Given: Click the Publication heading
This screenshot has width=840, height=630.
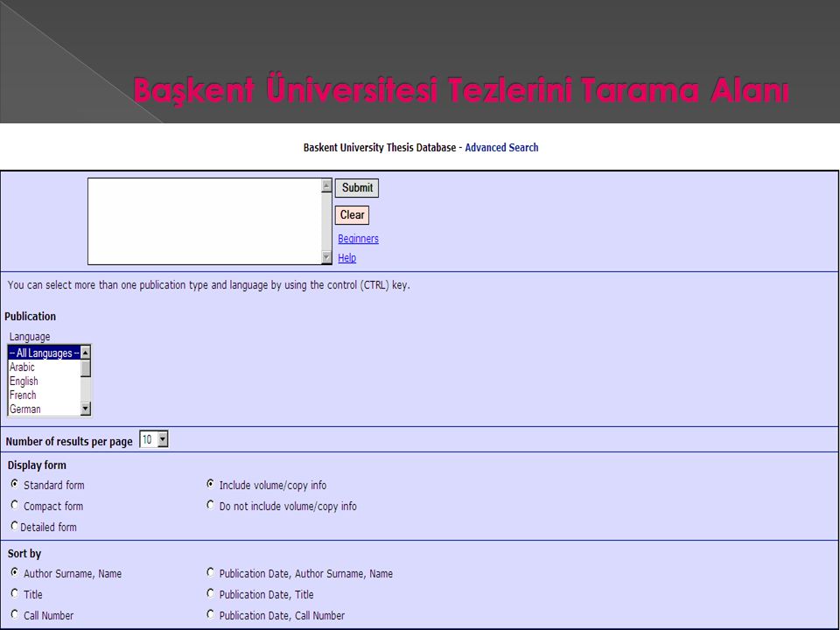Looking at the screenshot, I should click(30, 316).
